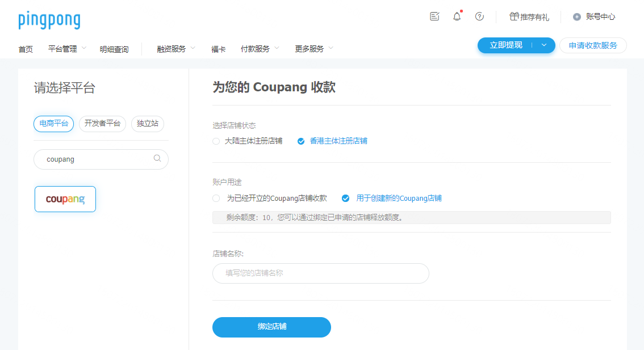
Task: Open the notes/feedback edit icon
Action: 434,16
